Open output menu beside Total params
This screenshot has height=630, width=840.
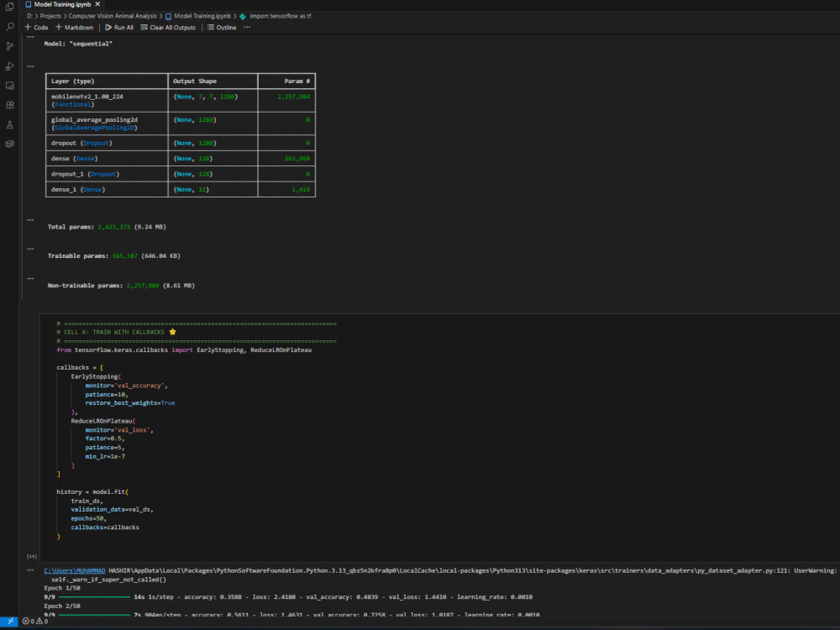(x=30, y=219)
